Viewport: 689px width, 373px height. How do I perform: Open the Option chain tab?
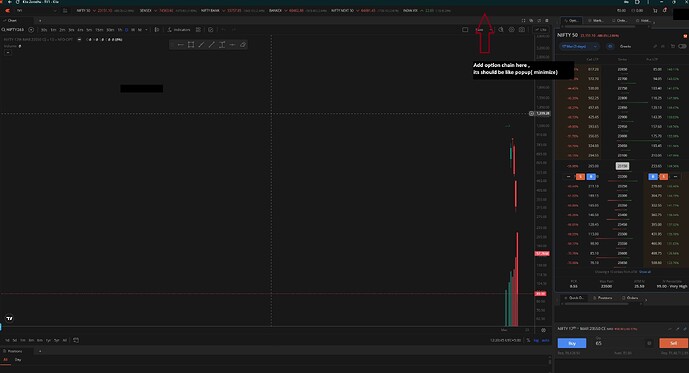pos(571,21)
